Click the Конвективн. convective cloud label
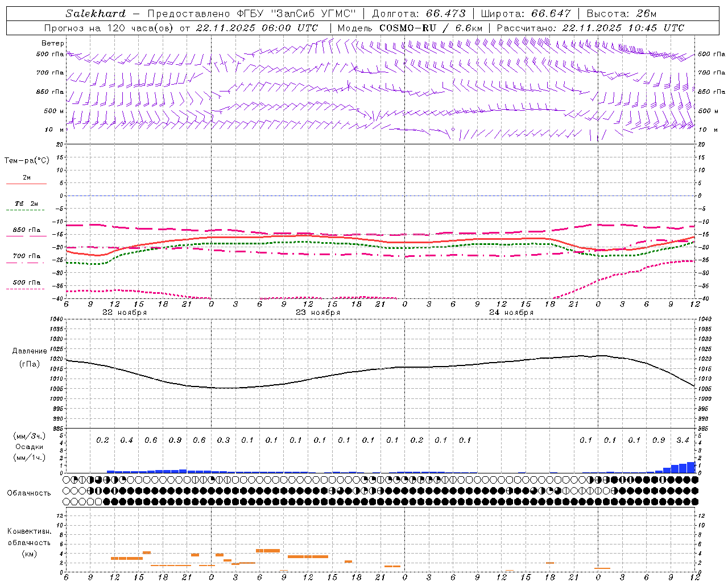 click(30, 531)
